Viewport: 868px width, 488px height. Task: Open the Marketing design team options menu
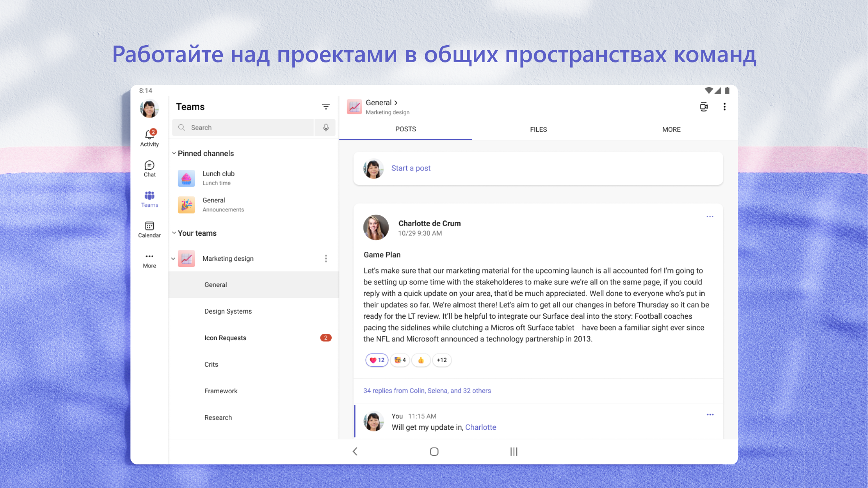pyautogui.click(x=326, y=259)
